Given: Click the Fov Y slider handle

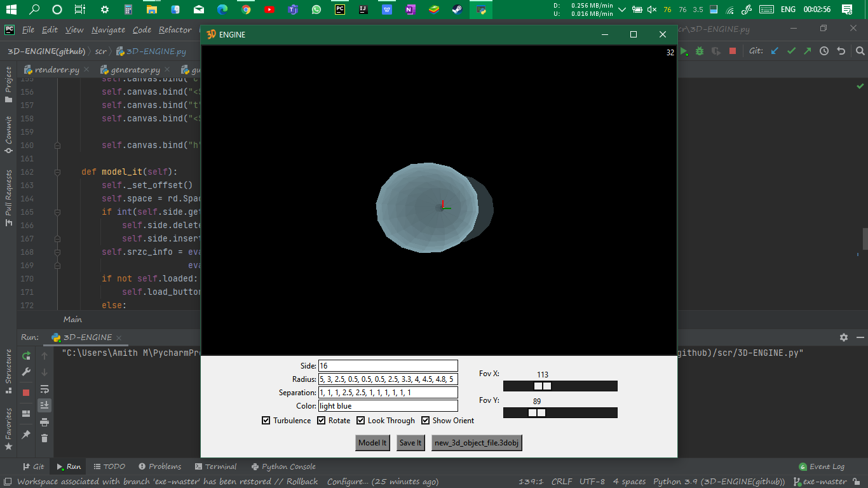Looking at the screenshot, I should tap(537, 413).
